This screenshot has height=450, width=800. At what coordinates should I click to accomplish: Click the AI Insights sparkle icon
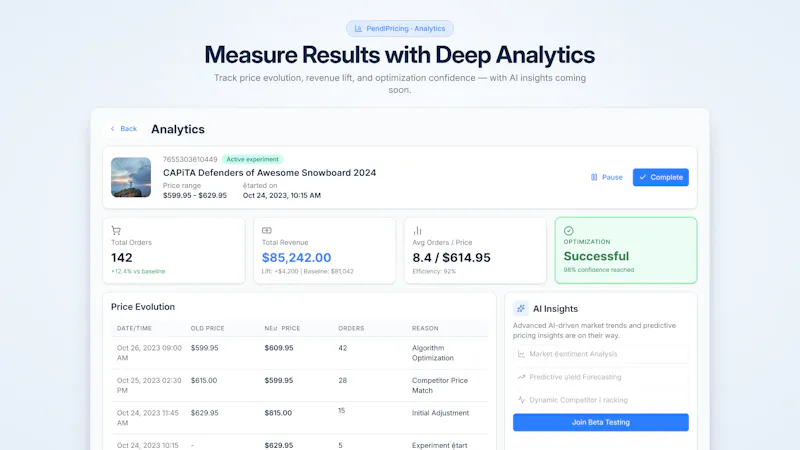(x=521, y=309)
